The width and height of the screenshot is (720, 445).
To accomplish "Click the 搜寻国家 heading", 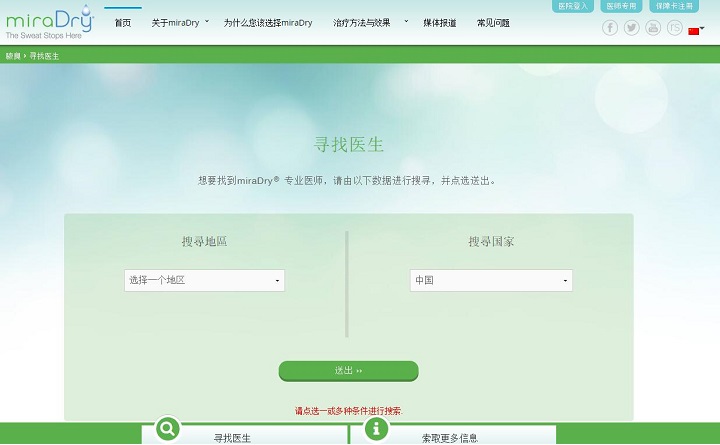I will 491,242.
